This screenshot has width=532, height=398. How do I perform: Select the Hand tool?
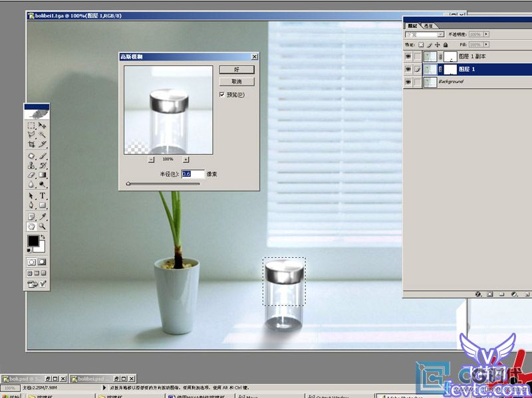31,226
